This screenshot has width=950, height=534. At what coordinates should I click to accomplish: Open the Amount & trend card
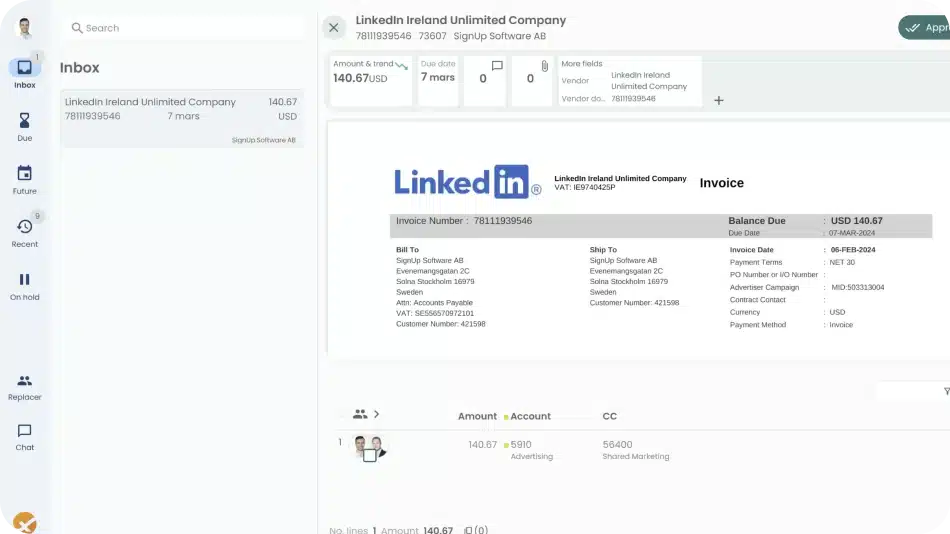pyautogui.click(x=371, y=81)
